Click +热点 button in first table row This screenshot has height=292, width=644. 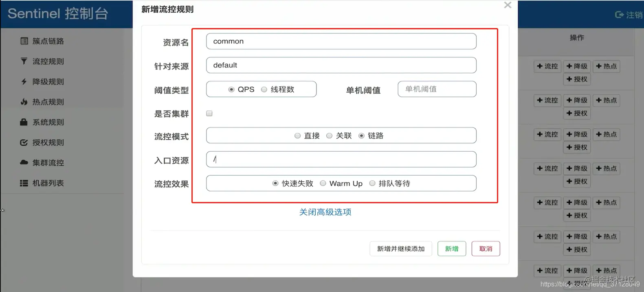606,66
